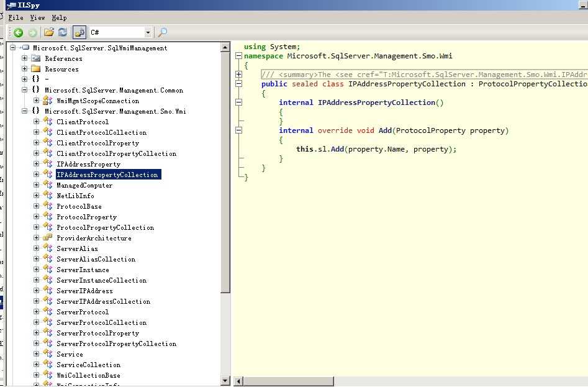The image size is (588, 387).
Task: Select ServerProtocolCollection in the tree
Action: (x=102, y=322)
